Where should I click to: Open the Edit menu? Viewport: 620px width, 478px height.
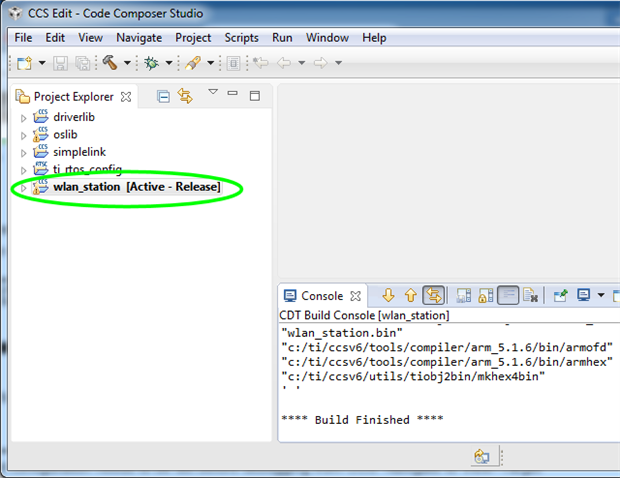[x=55, y=38]
